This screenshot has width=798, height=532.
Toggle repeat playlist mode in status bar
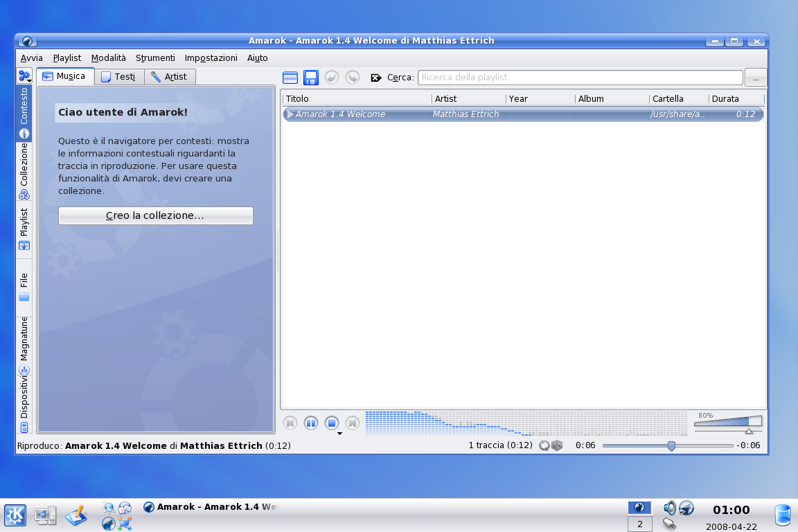tap(544, 445)
